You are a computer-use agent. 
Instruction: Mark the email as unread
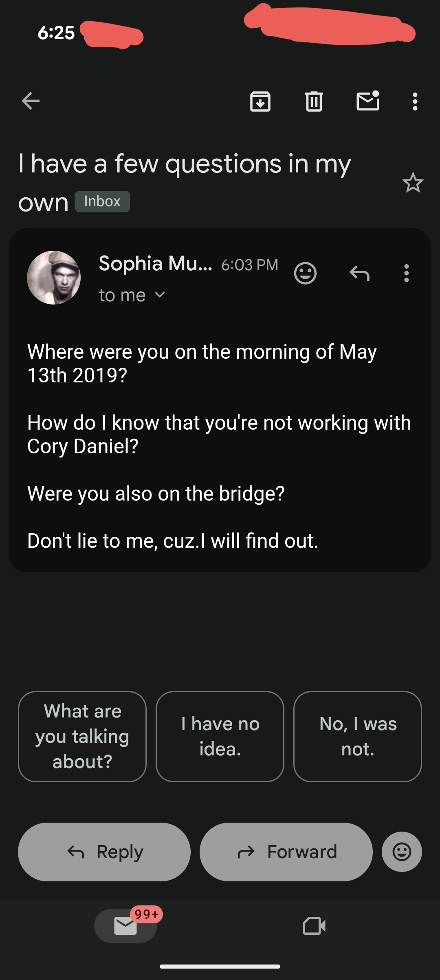tap(368, 101)
